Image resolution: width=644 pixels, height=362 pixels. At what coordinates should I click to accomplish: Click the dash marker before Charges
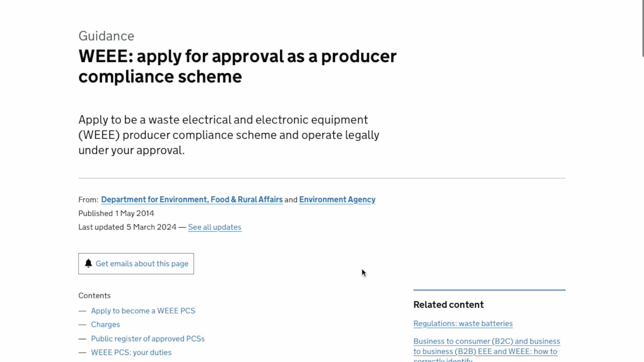(83, 325)
